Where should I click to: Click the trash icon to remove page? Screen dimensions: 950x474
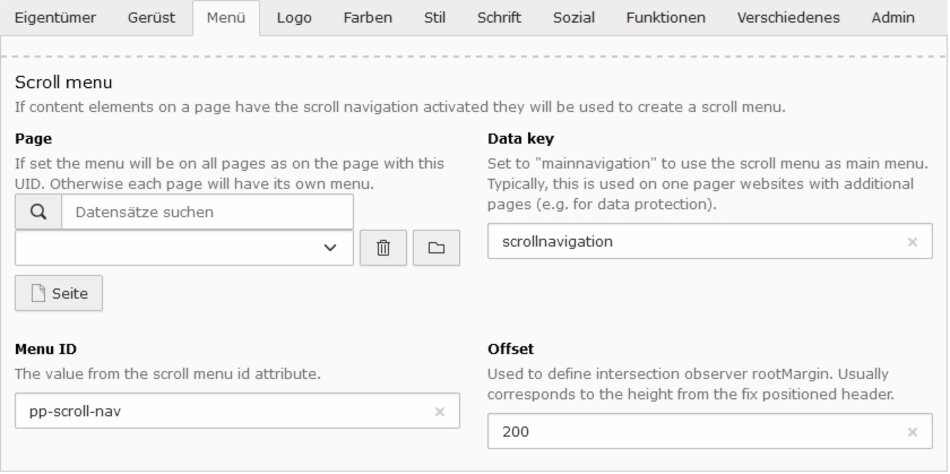click(x=383, y=248)
